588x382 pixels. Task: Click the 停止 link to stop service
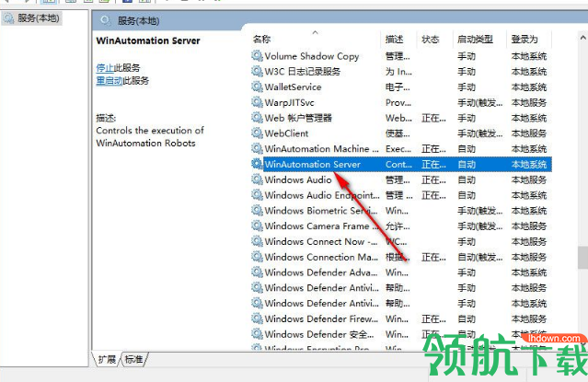(x=105, y=68)
